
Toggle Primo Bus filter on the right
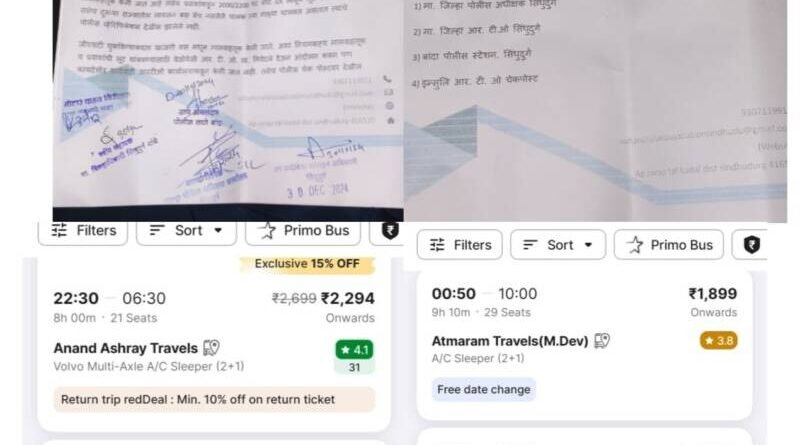click(x=669, y=245)
